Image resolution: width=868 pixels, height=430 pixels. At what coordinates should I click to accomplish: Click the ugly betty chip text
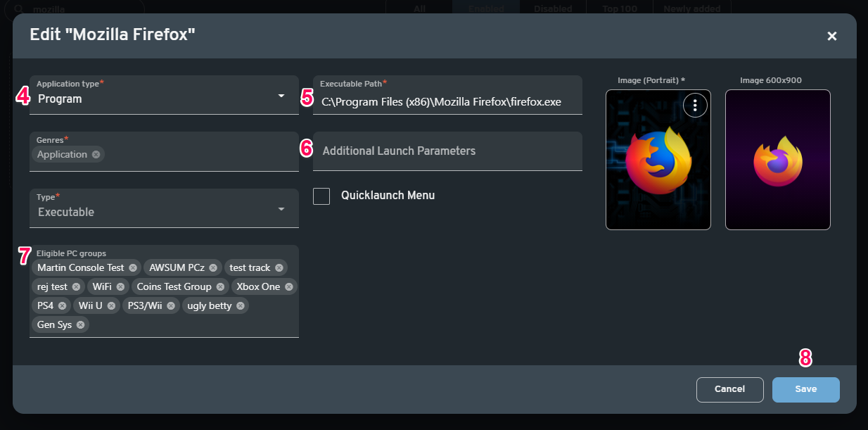pyautogui.click(x=210, y=305)
